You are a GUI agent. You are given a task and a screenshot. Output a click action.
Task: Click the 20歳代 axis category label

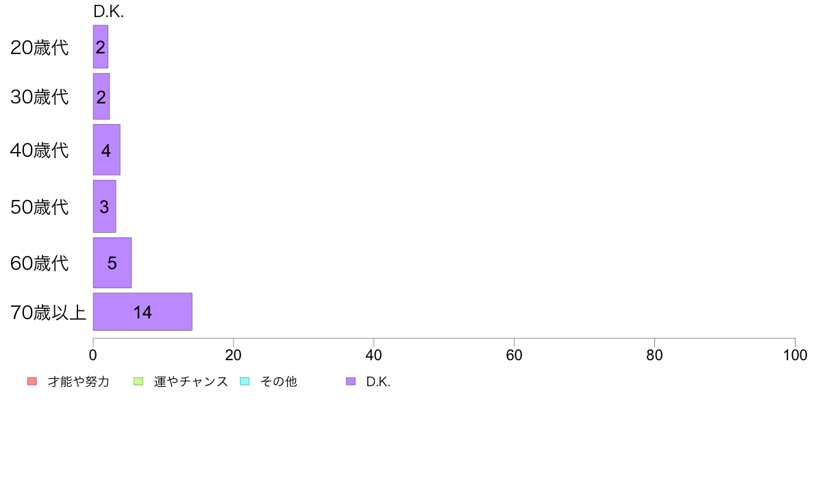[x=40, y=47]
